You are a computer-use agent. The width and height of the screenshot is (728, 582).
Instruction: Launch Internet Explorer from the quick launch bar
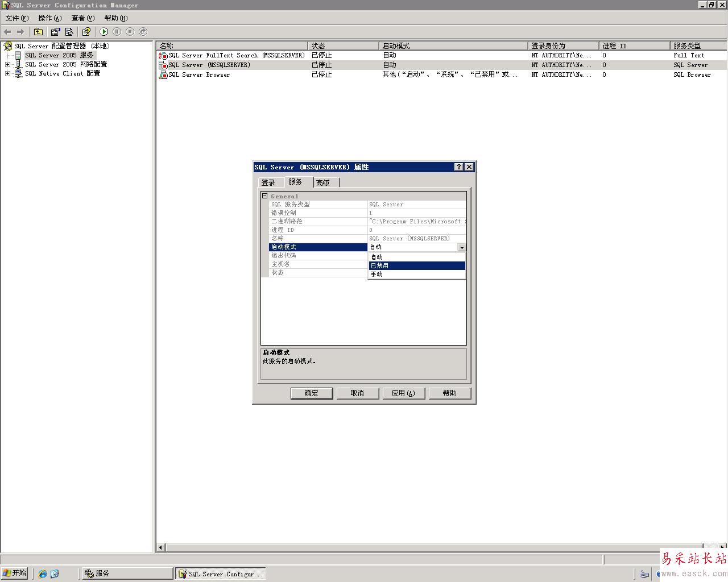(42, 573)
